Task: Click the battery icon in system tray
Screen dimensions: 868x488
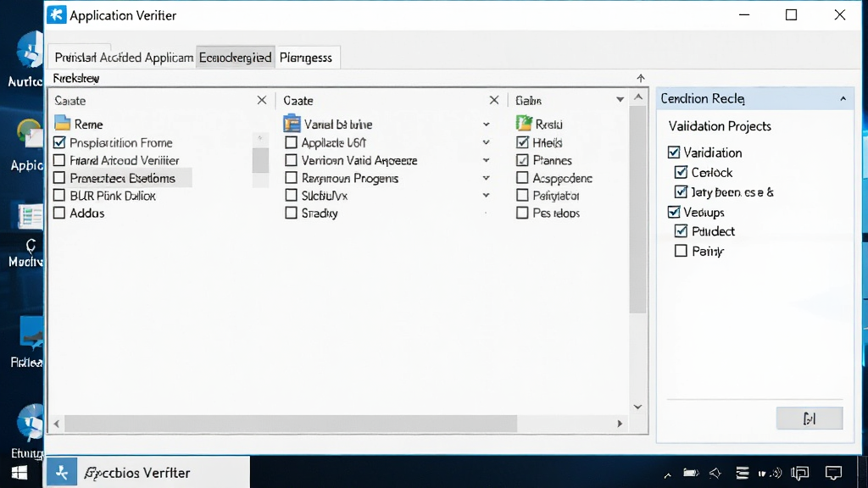Action: tap(691, 473)
